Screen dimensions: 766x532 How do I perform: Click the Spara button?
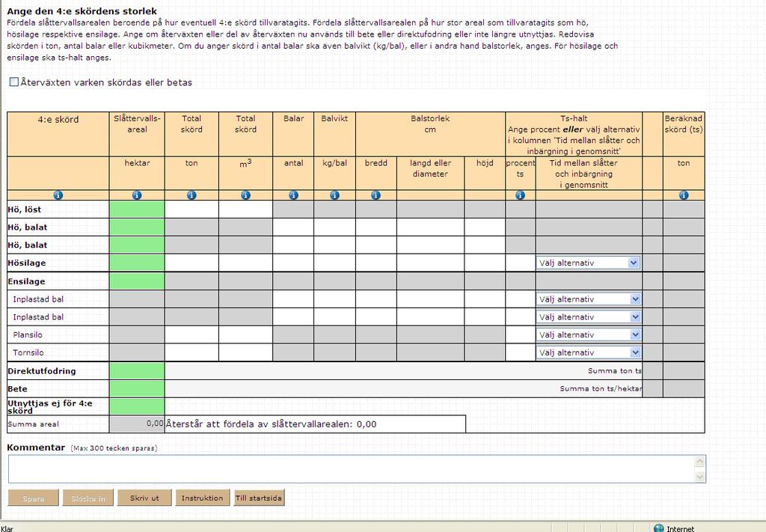(x=33, y=498)
